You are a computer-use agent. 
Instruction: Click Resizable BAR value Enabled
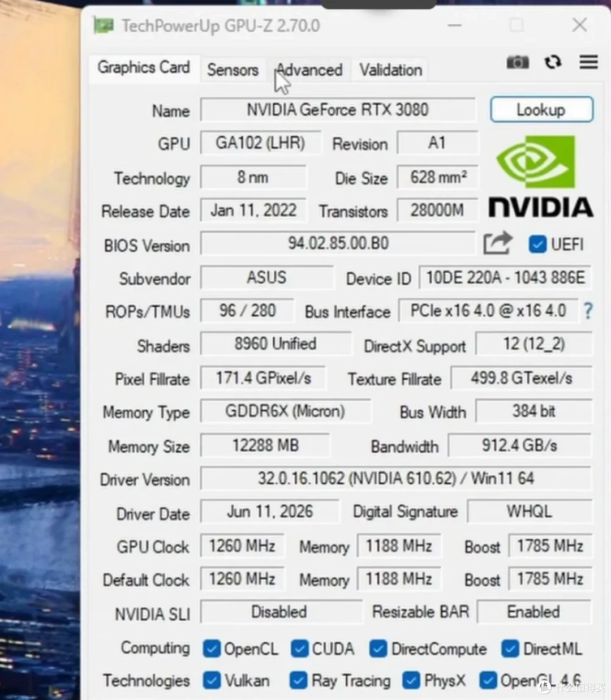534,612
